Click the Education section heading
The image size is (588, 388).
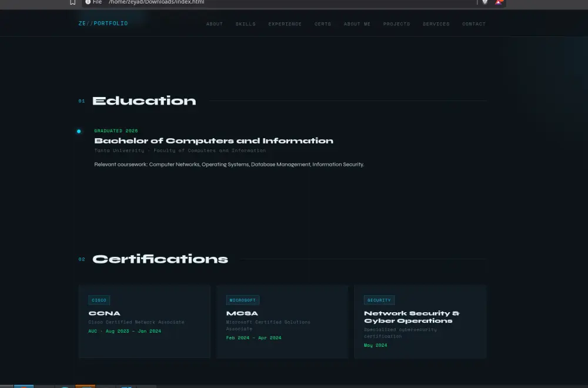145,101
